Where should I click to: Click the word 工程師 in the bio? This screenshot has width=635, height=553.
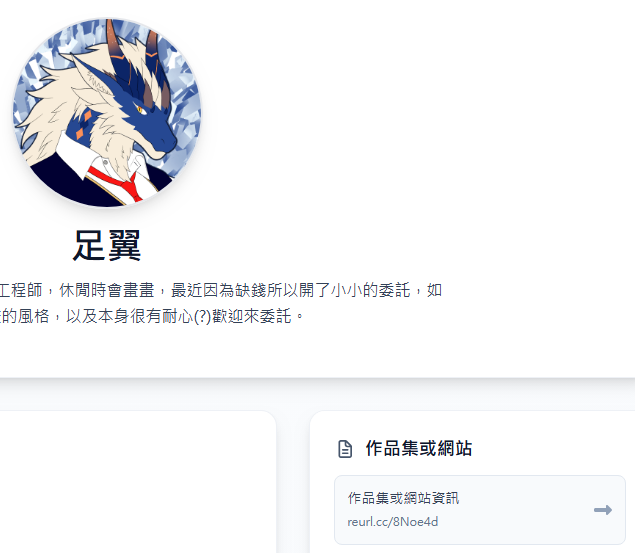click(x=21, y=290)
